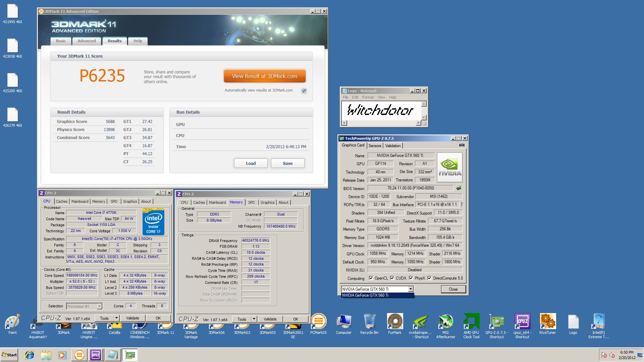Switch to Sensors tab in GPU-Z

[x=375, y=146]
